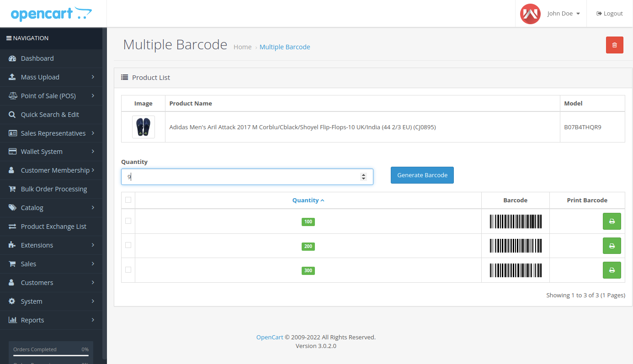The height and width of the screenshot is (364, 633).
Task: Click the Bulk Order Processing cart icon
Action: (12, 189)
